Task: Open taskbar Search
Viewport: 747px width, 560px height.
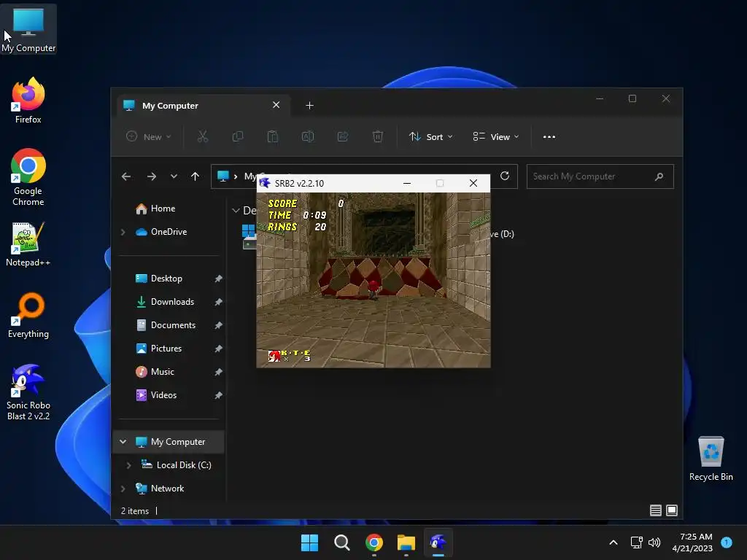Action: pos(342,542)
